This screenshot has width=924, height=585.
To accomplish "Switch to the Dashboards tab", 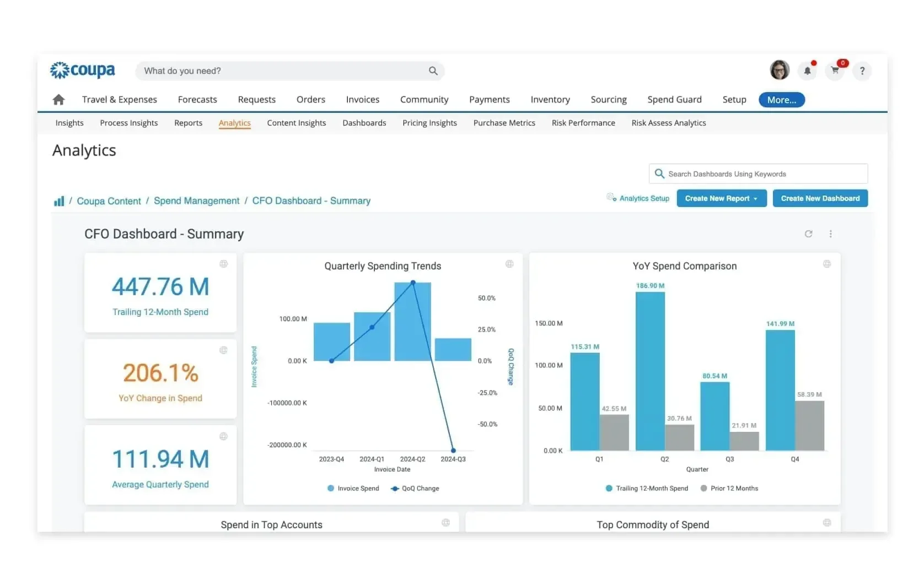I will click(x=364, y=123).
